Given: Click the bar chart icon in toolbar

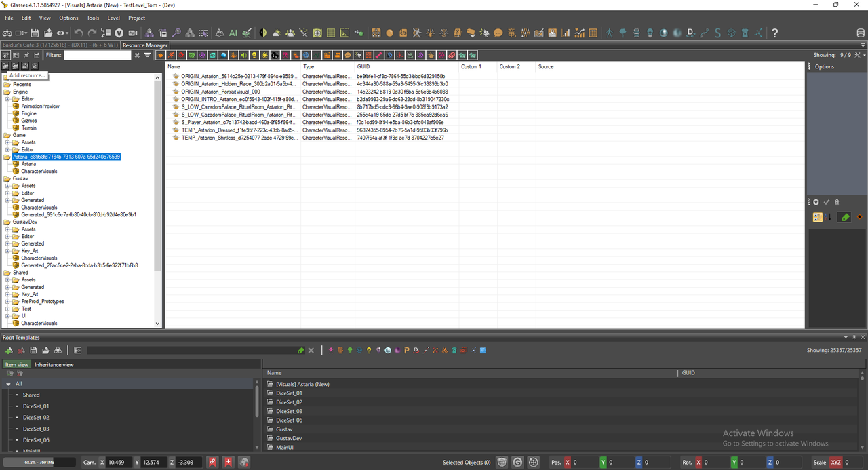Looking at the screenshot, I should [x=566, y=33].
